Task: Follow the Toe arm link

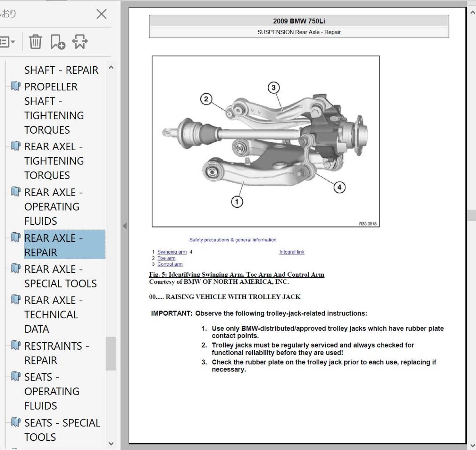Action: click(166, 258)
